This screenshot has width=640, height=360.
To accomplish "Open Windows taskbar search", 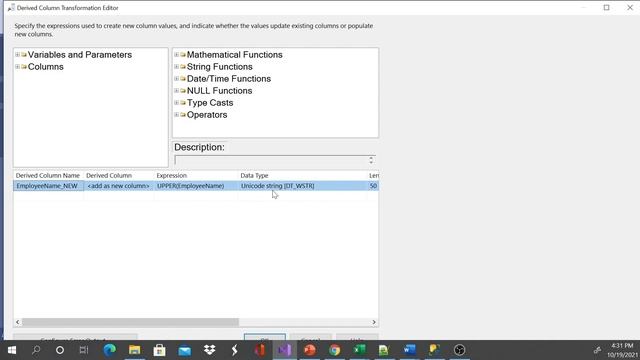I will 36,350.
